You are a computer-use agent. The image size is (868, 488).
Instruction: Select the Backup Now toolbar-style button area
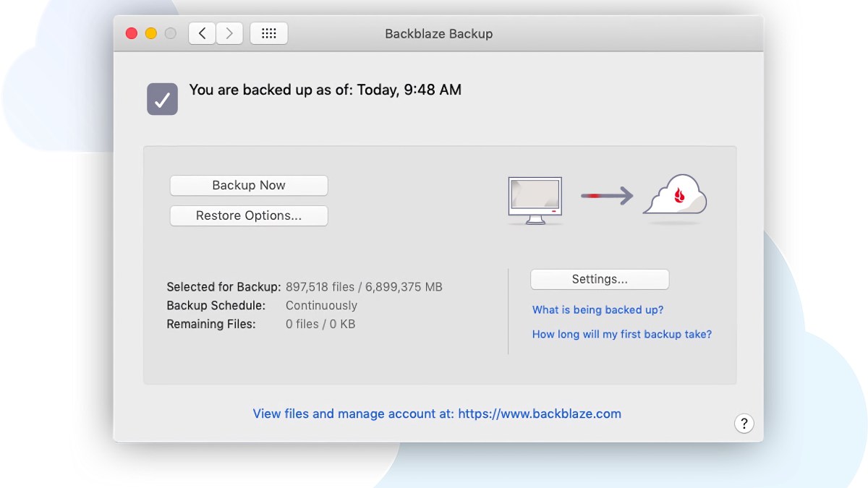248,185
